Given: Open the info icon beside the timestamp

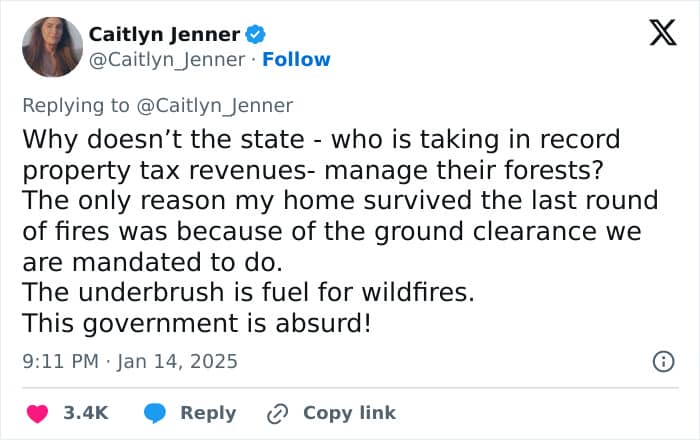Looking at the screenshot, I should [662, 361].
